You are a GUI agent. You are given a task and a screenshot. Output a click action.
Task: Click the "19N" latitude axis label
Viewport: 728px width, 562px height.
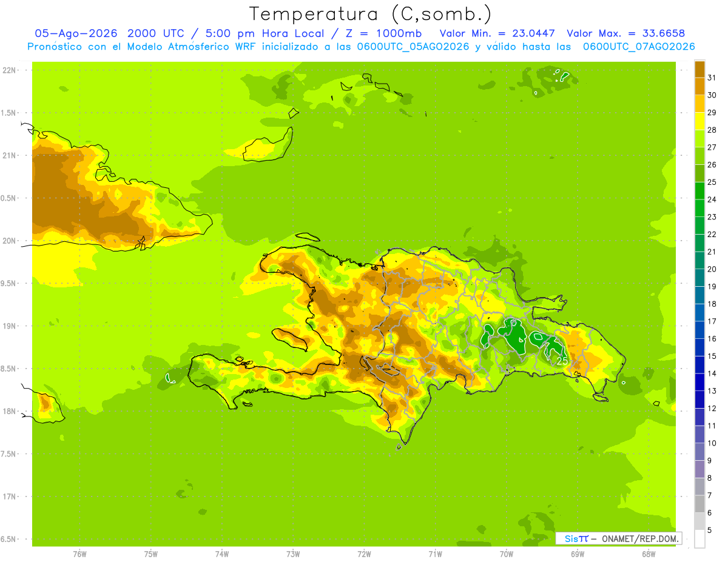click(10, 326)
